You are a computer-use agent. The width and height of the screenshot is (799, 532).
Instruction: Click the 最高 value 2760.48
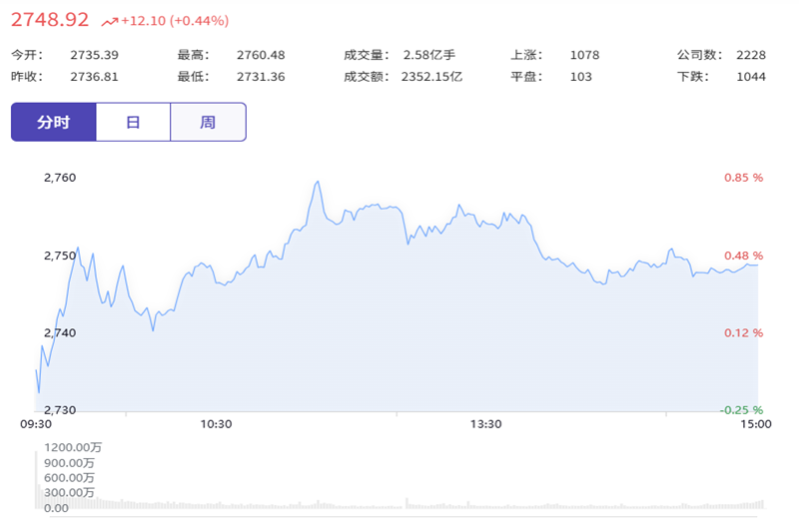coord(261,55)
